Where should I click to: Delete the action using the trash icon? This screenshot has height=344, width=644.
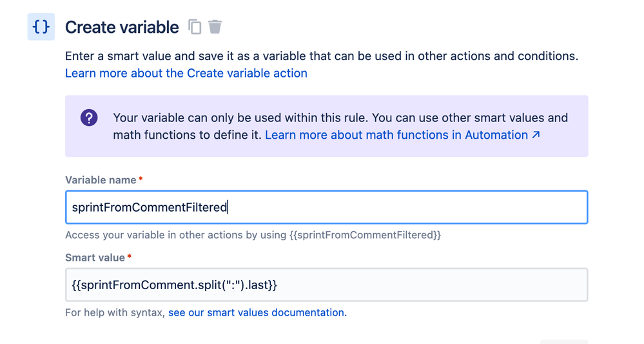215,26
